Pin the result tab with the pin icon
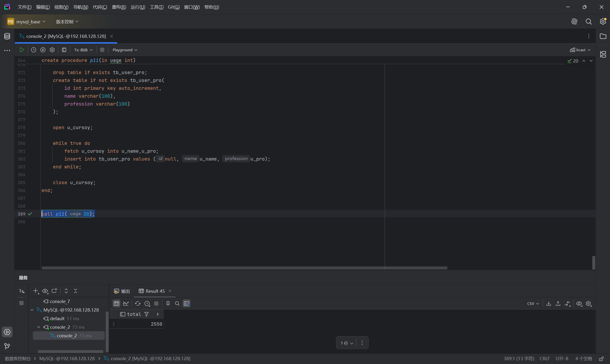Image resolution: width=610 pixels, height=364 pixels. click(x=168, y=303)
